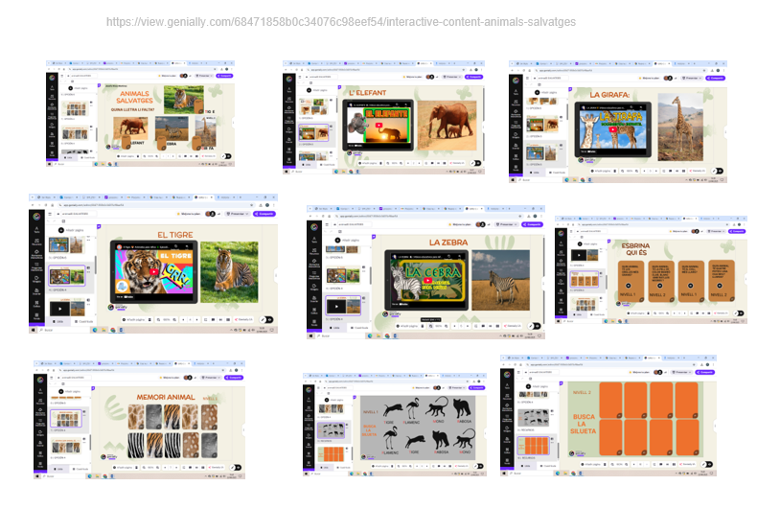Go to previous page in El Tigre toolbar
757x532 pixels.
point(183,319)
